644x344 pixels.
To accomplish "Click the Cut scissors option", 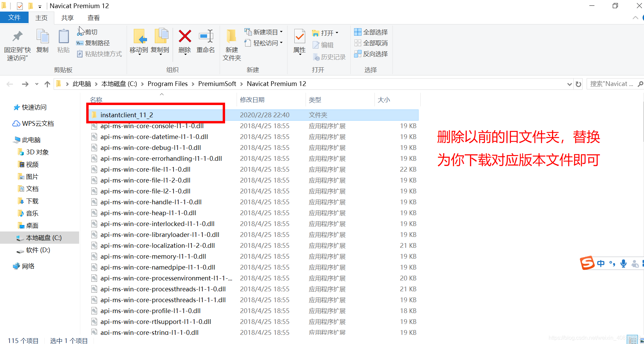I will click(x=87, y=32).
